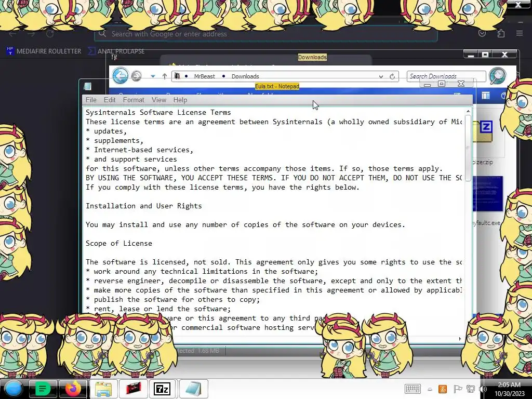Click the orange tray application icon

click(x=443, y=389)
